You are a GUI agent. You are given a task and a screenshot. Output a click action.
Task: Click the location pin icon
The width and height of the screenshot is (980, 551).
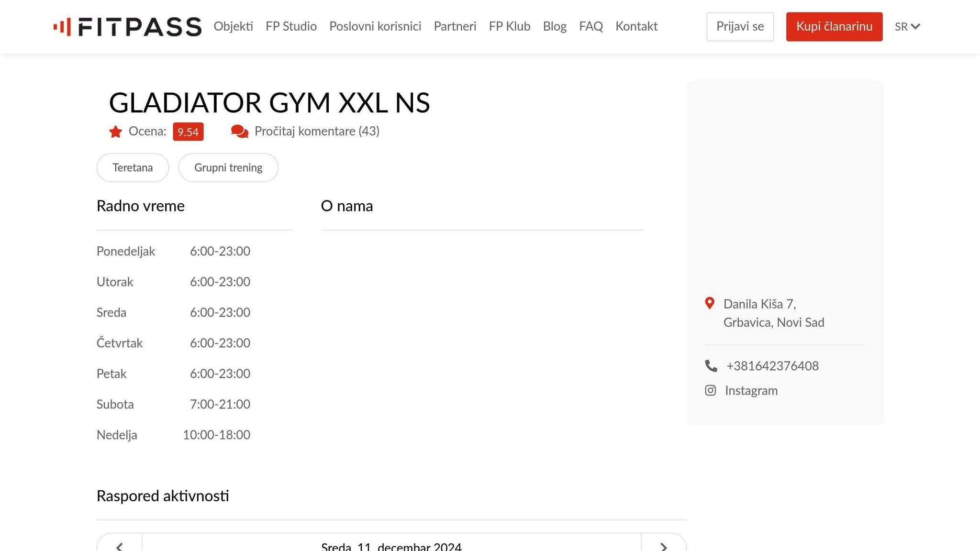[710, 303]
